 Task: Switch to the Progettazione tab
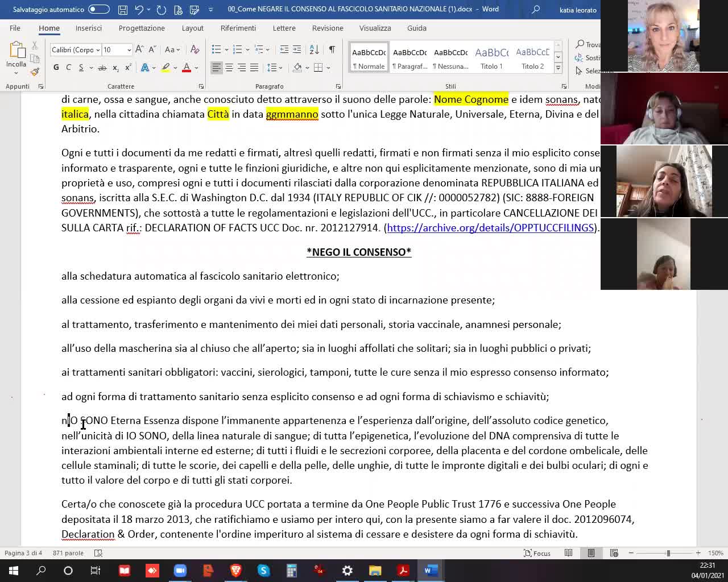[142, 28]
